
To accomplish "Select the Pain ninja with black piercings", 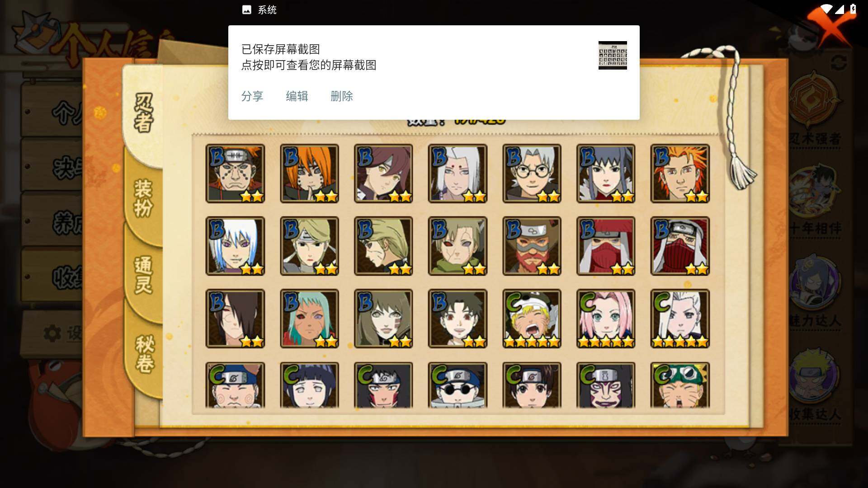I will pos(235,174).
